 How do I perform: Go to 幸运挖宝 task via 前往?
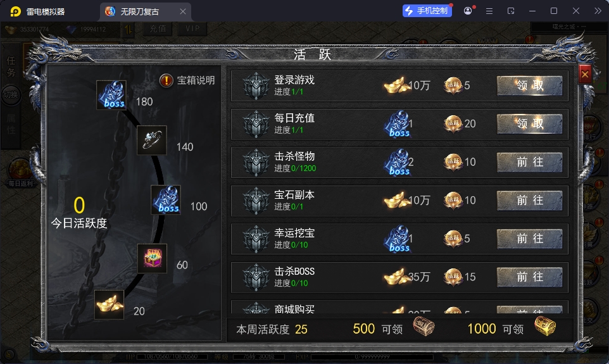click(x=530, y=239)
